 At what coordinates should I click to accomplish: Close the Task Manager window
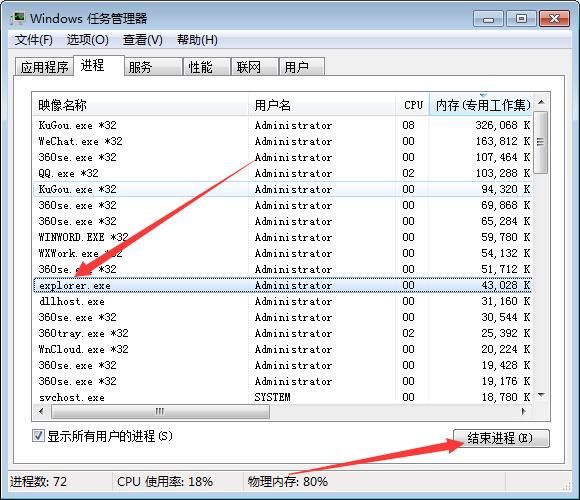(x=554, y=19)
